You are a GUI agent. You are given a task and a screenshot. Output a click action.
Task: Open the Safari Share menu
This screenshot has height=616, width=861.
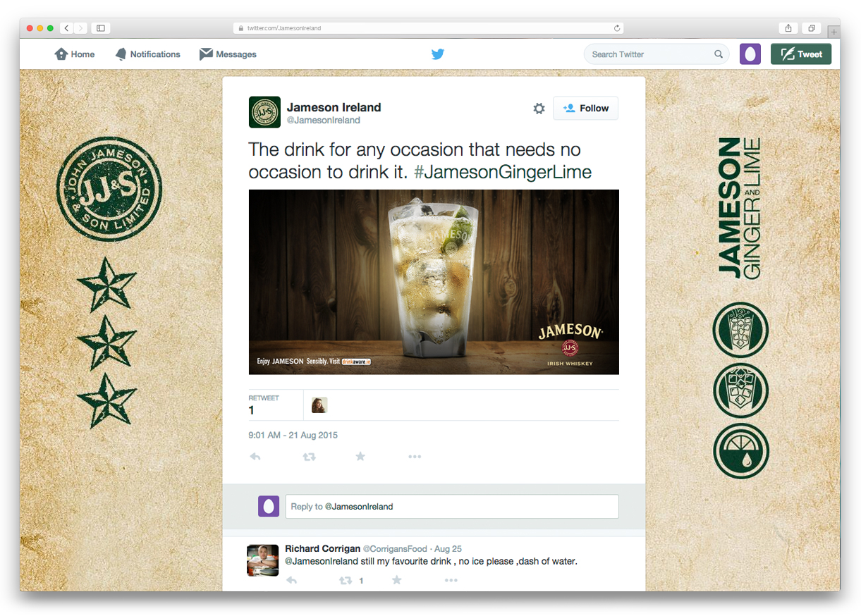pos(788,28)
